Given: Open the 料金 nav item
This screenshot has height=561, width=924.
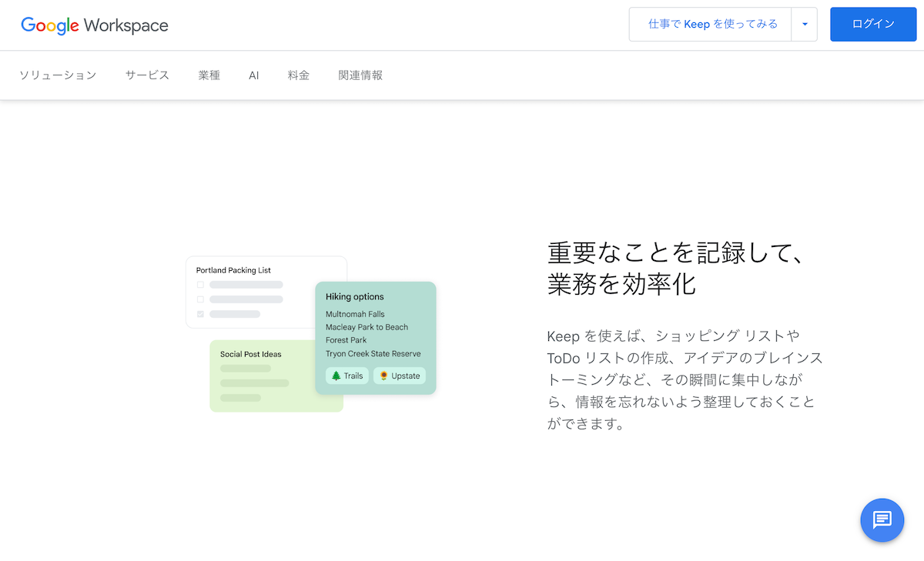Looking at the screenshot, I should 299,75.
